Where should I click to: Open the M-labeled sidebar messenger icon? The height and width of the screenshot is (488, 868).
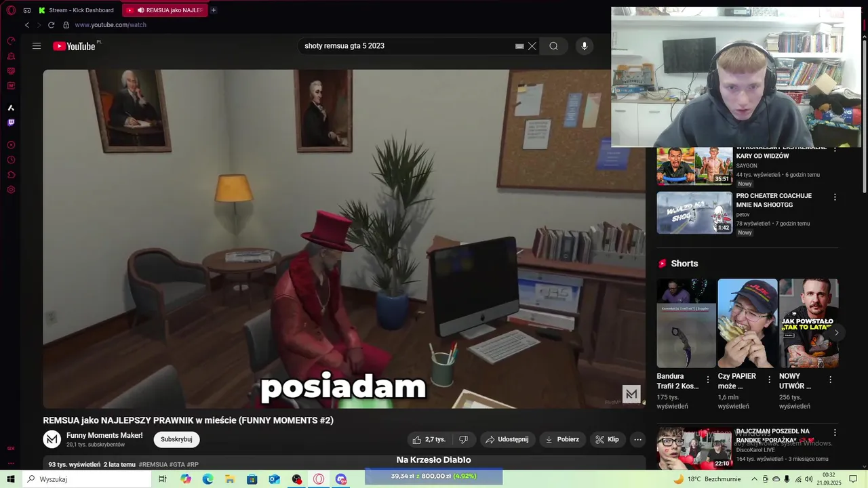(11, 86)
